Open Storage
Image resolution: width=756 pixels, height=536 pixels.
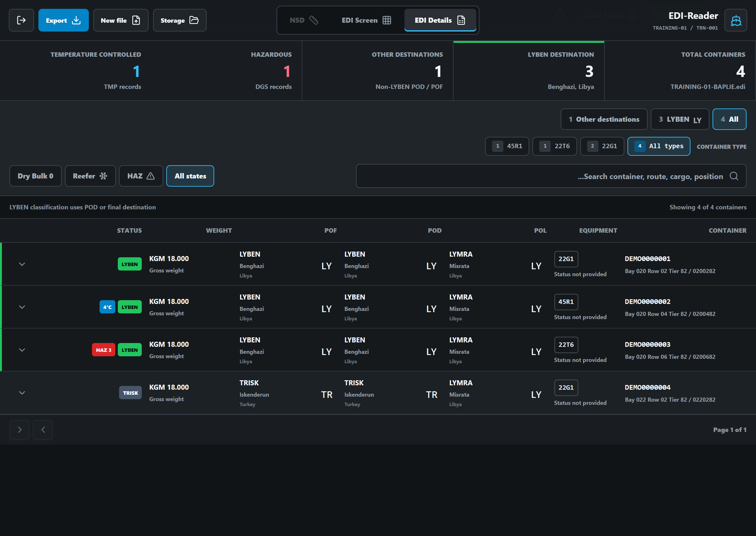tap(180, 20)
